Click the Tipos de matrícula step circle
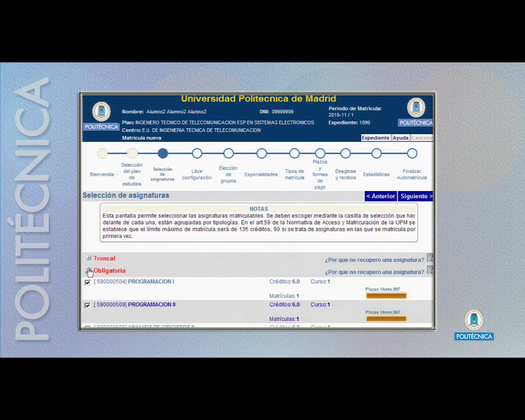Image resolution: width=525 pixels, height=420 pixels. (294, 153)
